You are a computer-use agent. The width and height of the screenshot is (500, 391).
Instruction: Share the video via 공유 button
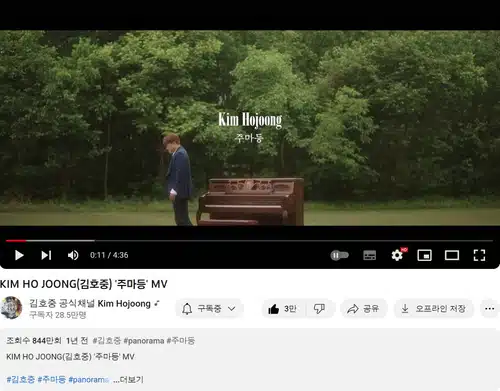point(363,309)
